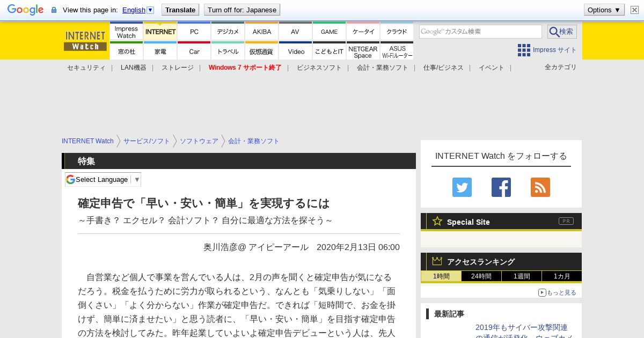The image size is (644, 338).
Task: Open the Video channel tab
Action: tap(295, 51)
